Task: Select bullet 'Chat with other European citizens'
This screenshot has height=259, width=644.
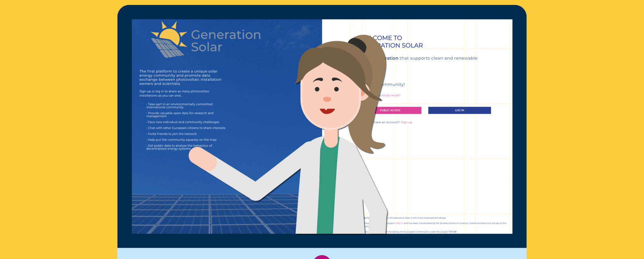Action: pyautogui.click(x=186, y=128)
